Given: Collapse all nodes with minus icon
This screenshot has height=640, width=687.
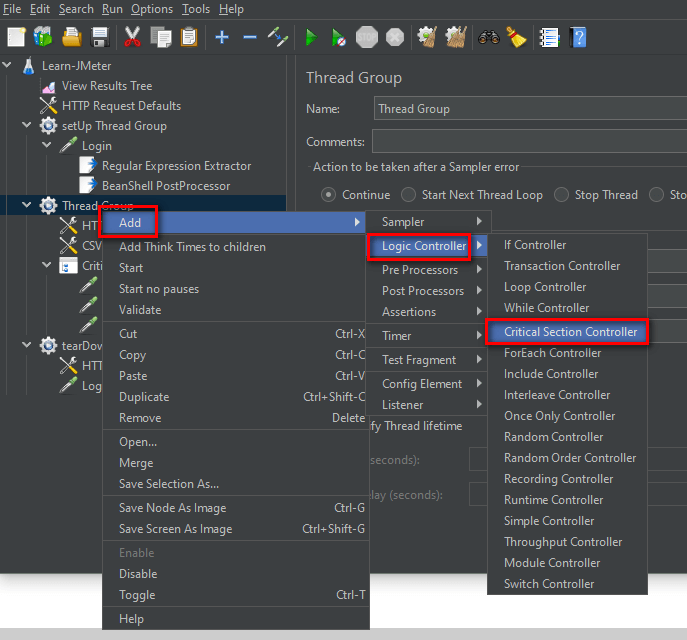Looking at the screenshot, I should tap(250, 37).
